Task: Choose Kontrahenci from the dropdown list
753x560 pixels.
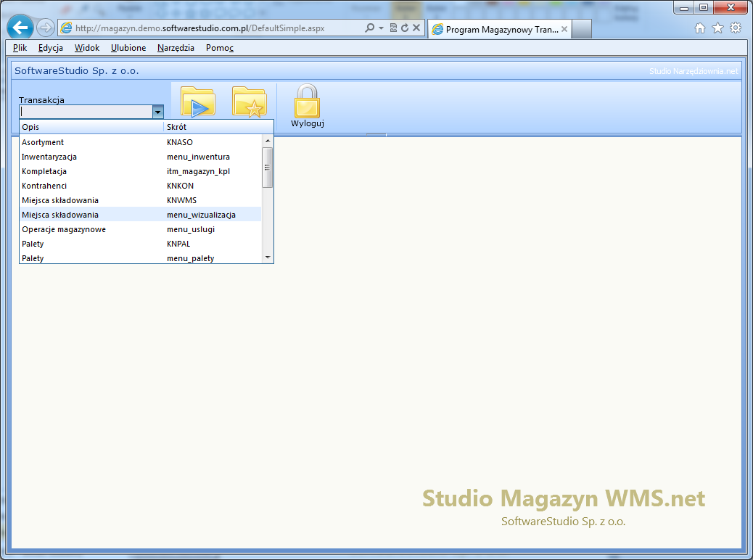Action: [x=141, y=186]
